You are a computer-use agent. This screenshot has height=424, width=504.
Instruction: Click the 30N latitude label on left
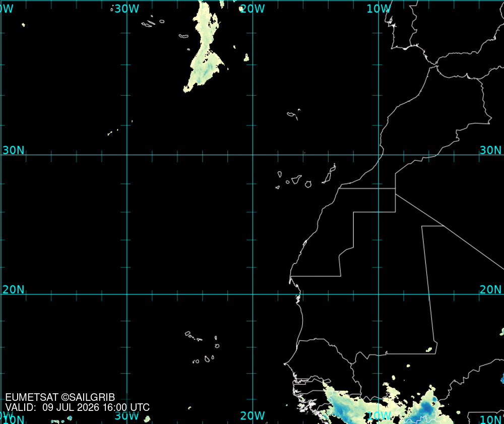[13, 150]
